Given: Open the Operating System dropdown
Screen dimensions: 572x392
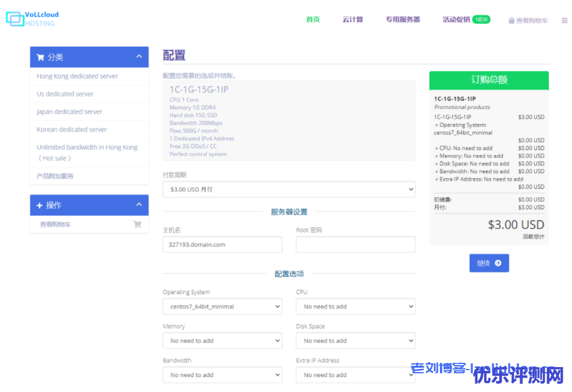Looking at the screenshot, I should pyautogui.click(x=222, y=307).
